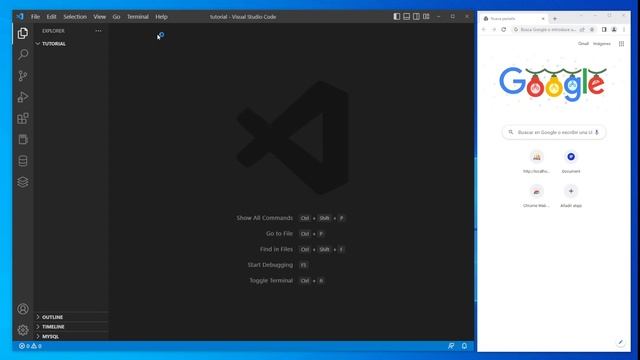Screen dimensions: 640x360
Task: Share this page icon in Chrome address bar
Action: click(x=582, y=29)
